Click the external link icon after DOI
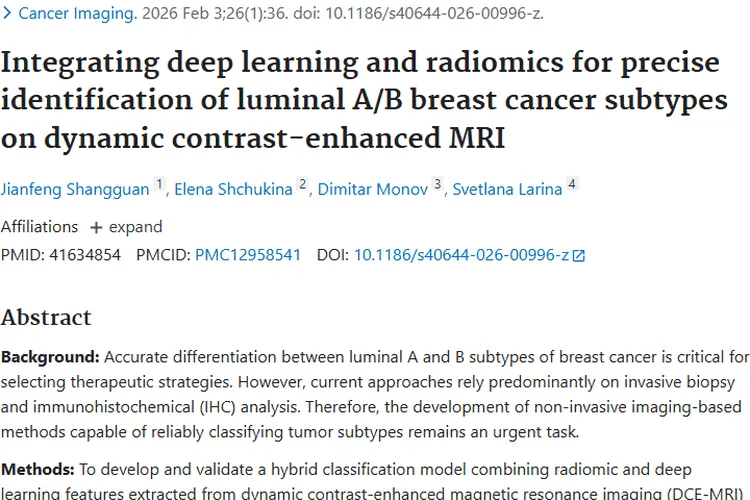Image resolution: width=750 pixels, height=500 pixels. coord(578,255)
